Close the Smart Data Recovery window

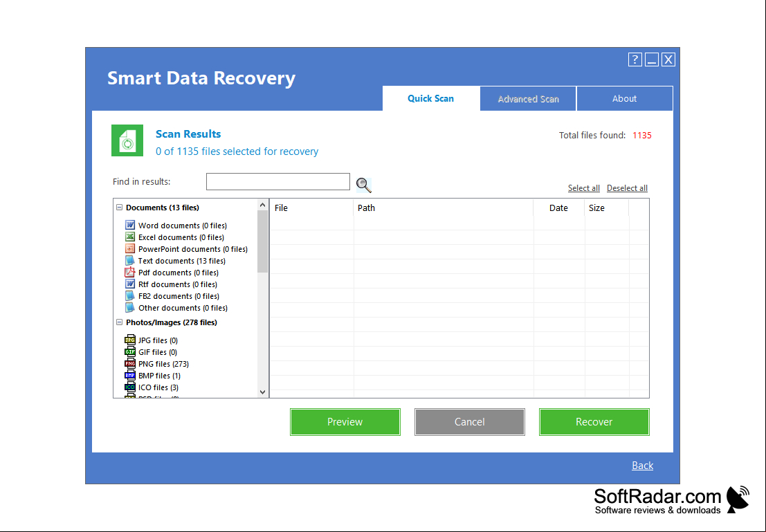click(668, 59)
